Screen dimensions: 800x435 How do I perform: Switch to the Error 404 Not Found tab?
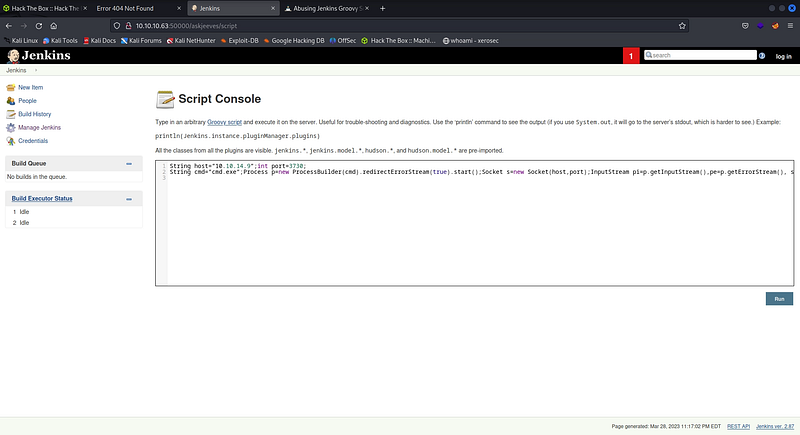(x=138, y=8)
